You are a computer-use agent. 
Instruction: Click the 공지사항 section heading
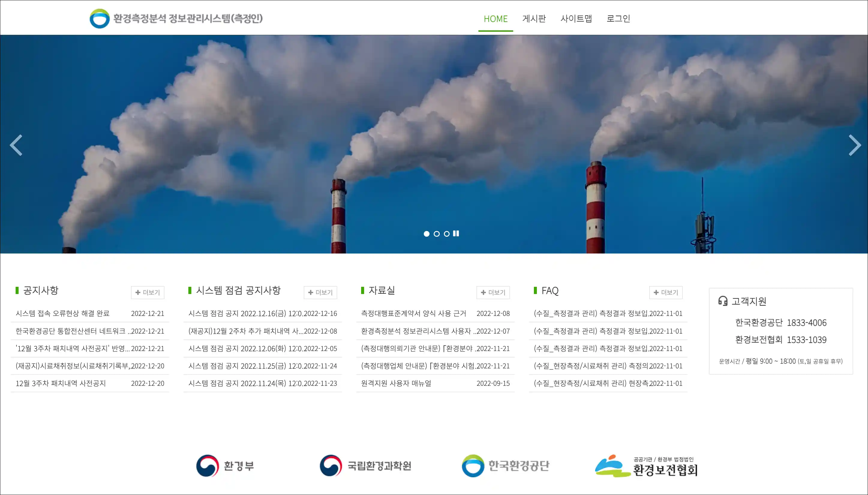tap(41, 290)
